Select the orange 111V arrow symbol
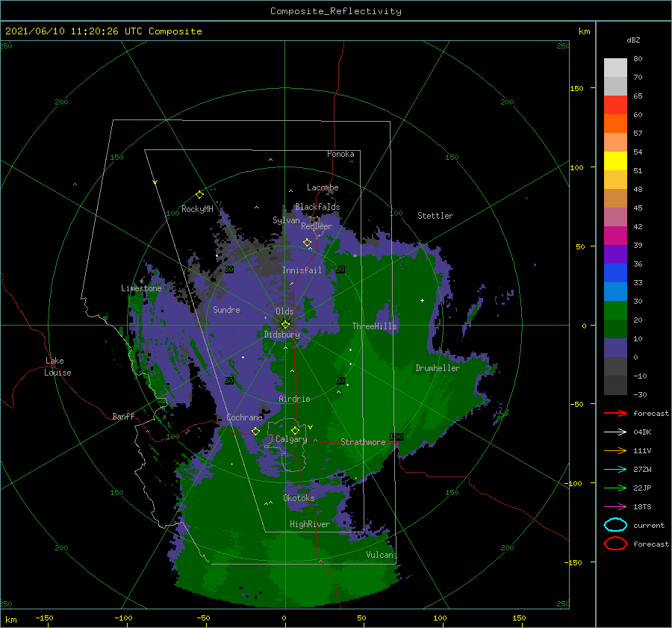Image resolution: width=672 pixels, height=628 pixels. click(x=615, y=450)
